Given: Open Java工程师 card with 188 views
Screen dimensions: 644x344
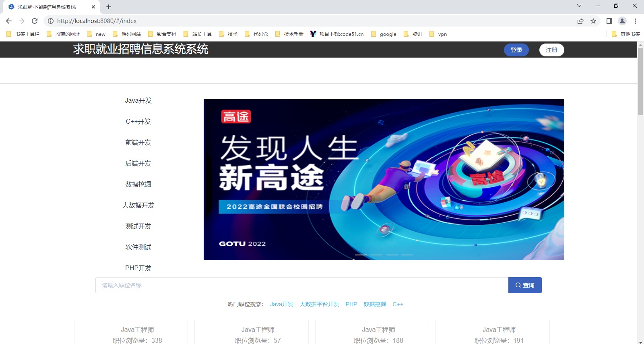Looking at the screenshot, I should point(372,332).
